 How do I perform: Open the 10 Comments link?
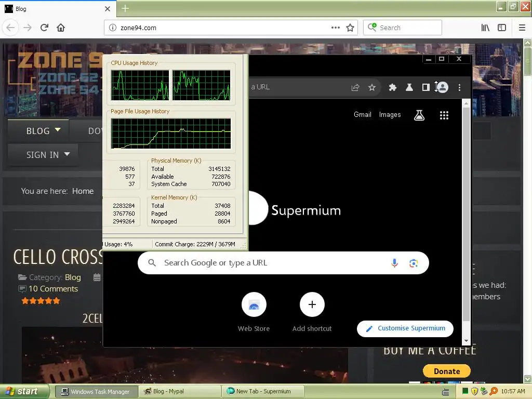[54, 289]
